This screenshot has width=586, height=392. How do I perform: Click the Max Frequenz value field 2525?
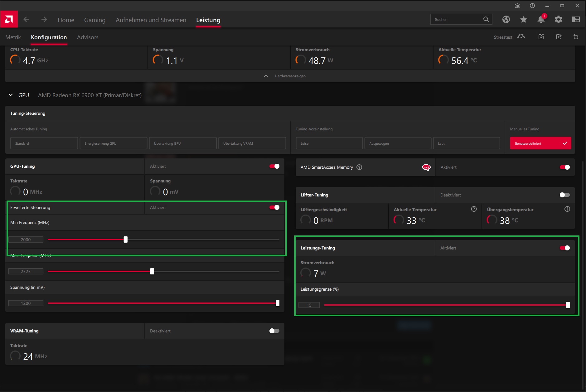coord(26,271)
